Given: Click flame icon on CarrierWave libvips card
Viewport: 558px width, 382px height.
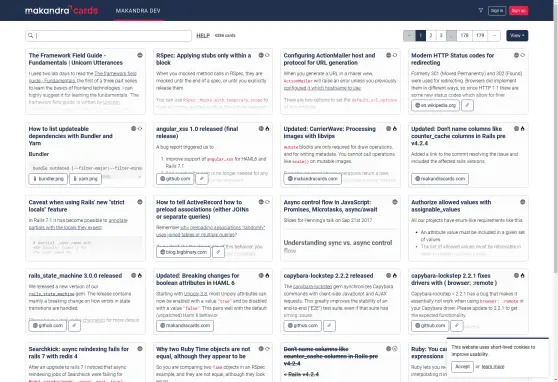Looking at the screenshot, I should [395, 129].
